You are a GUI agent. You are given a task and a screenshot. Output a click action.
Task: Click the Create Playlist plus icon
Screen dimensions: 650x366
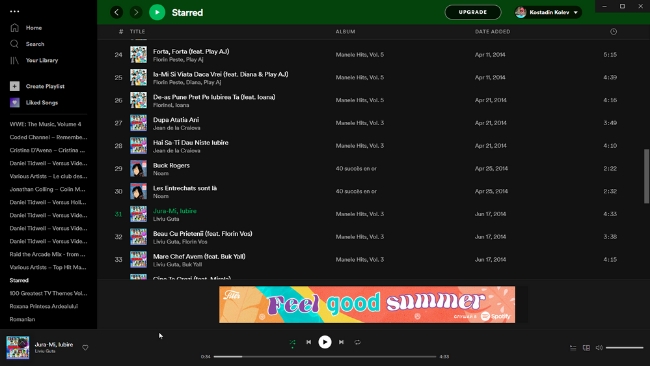point(15,86)
